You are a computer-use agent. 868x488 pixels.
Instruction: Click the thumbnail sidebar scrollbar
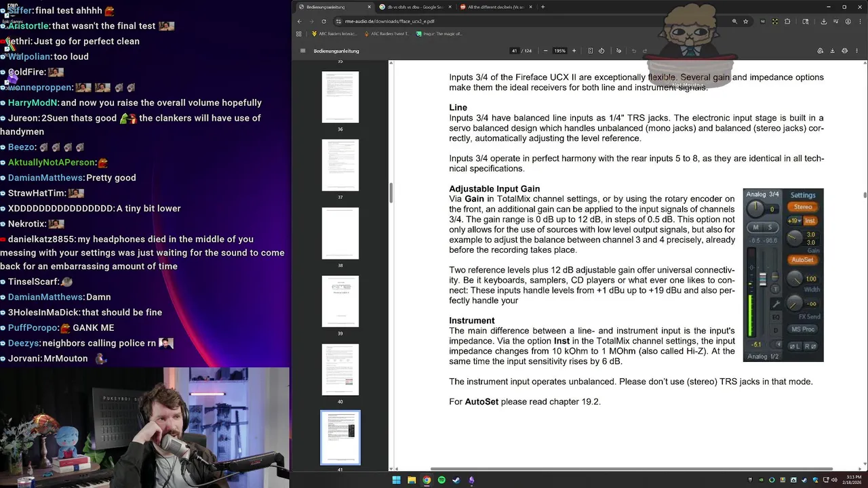pos(390,193)
